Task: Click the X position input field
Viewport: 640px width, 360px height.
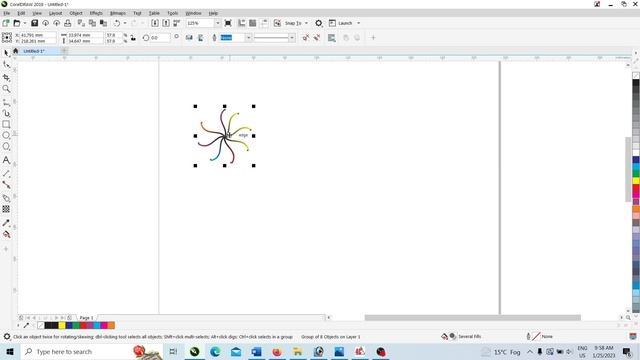Action: coord(38,35)
